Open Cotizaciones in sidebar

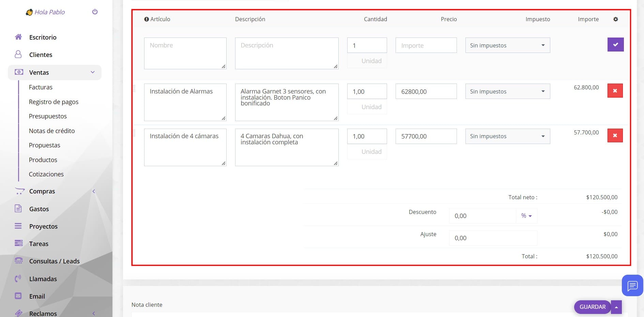tap(46, 174)
